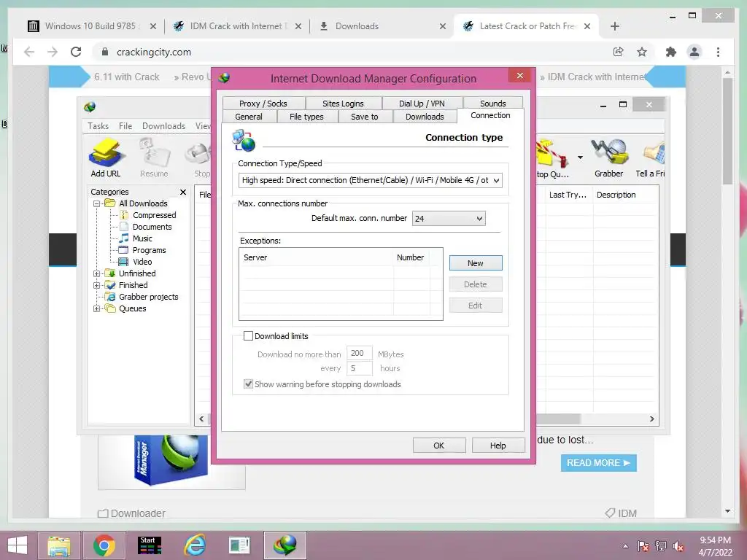Click the READ MORE link
The height and width of the screenshot is (560, 747).
598,463
